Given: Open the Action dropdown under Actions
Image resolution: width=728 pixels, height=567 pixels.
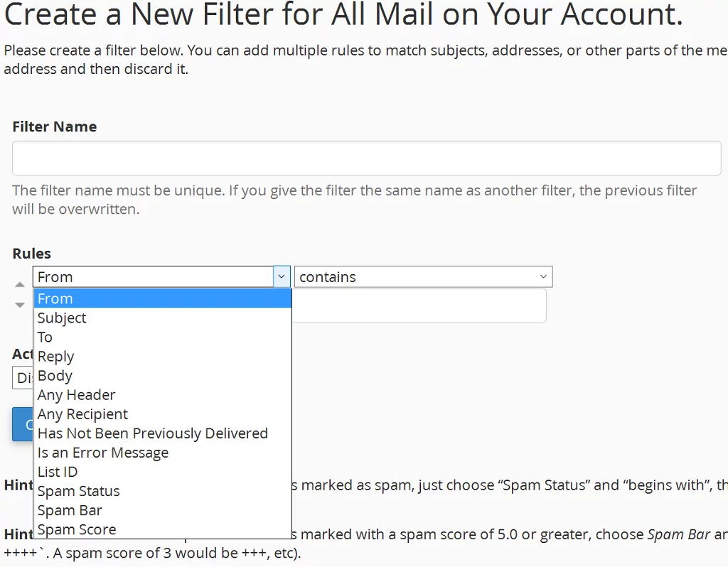Looking at the screenshot, I should 23,377.
